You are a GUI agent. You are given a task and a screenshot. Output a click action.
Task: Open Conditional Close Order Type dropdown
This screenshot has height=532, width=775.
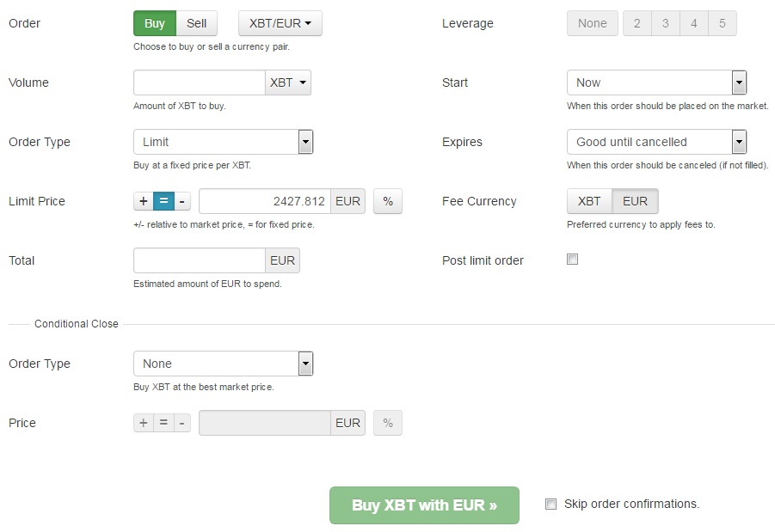pos(223,364)
